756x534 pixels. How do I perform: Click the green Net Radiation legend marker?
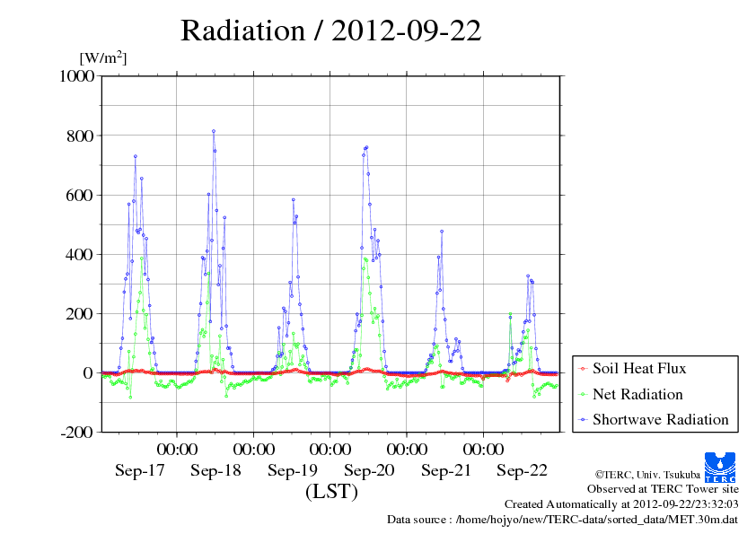[584, 394]
